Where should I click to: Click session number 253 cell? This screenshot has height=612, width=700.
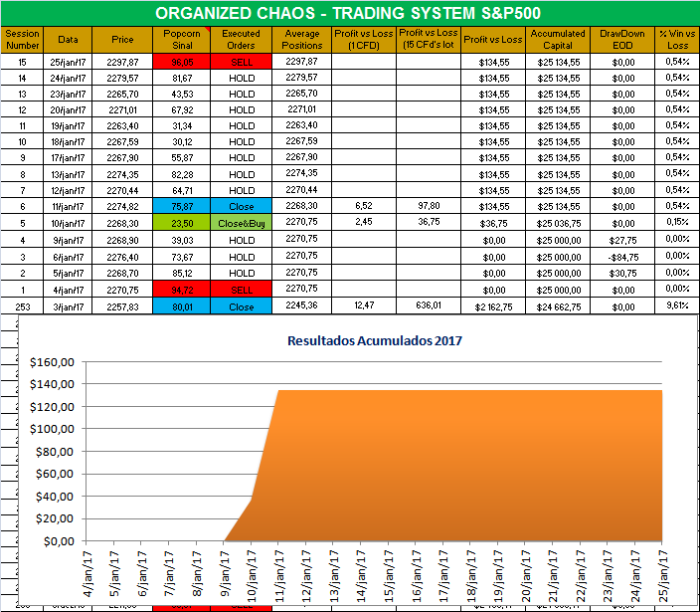(22, 306)
